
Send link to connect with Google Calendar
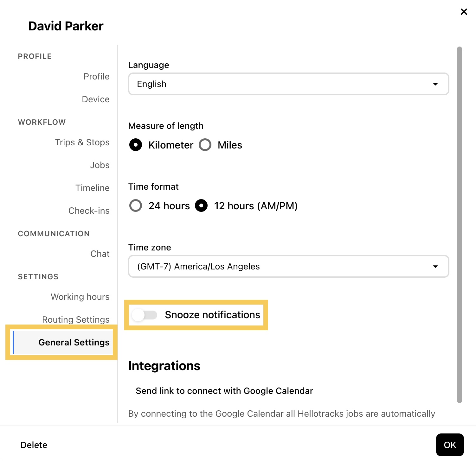[224, 391]
